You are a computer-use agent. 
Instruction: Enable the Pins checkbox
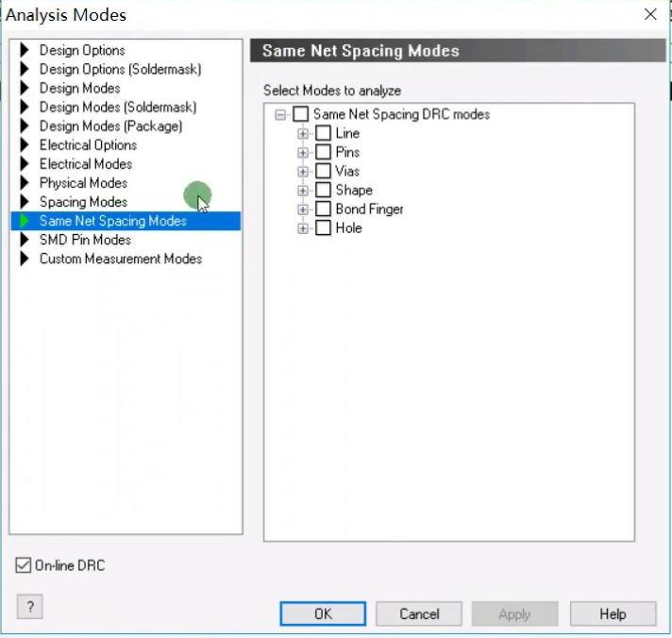pyautogui.click(x=323, y=152)
